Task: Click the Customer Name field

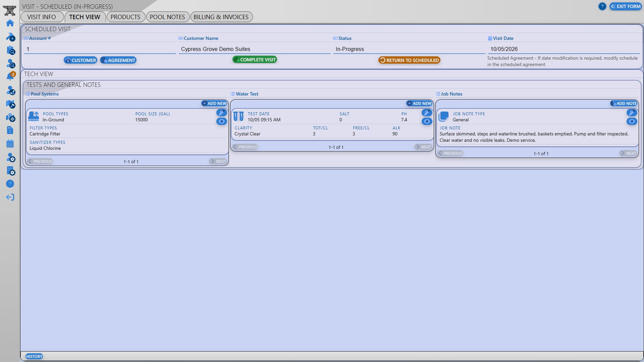Action: [x=255, y=49]
